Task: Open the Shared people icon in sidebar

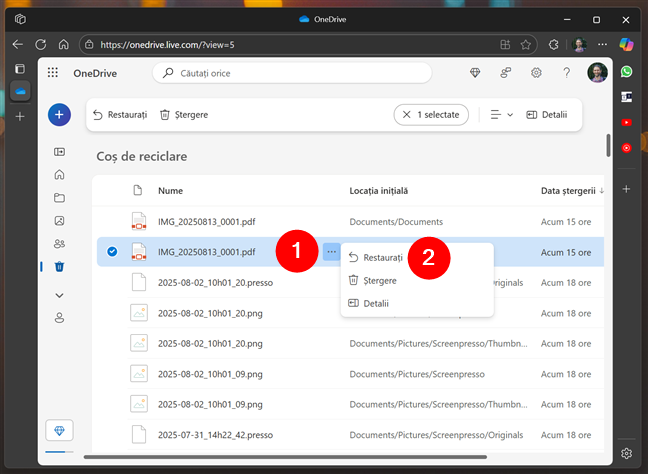Action: click(x=59, y=243)
